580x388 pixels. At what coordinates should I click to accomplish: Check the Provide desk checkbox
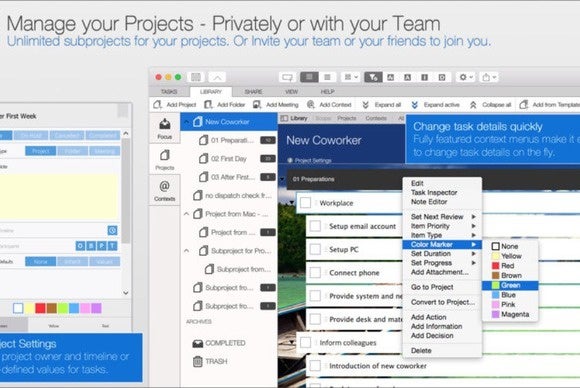[x=315, y=319]
